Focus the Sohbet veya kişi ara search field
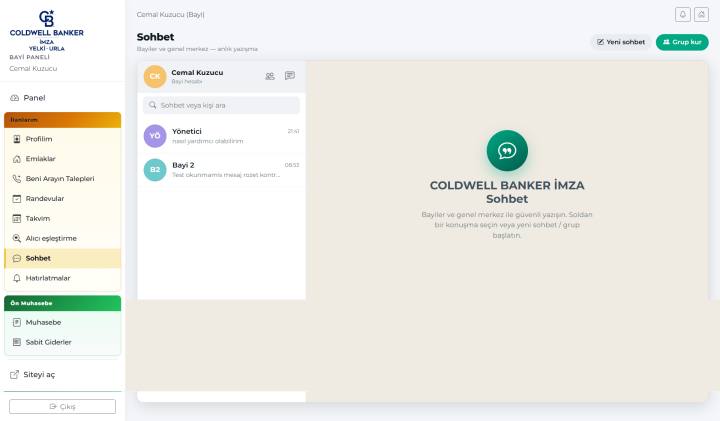The width and height of the screenshot is (720, 421). click(x=221, y=105)
